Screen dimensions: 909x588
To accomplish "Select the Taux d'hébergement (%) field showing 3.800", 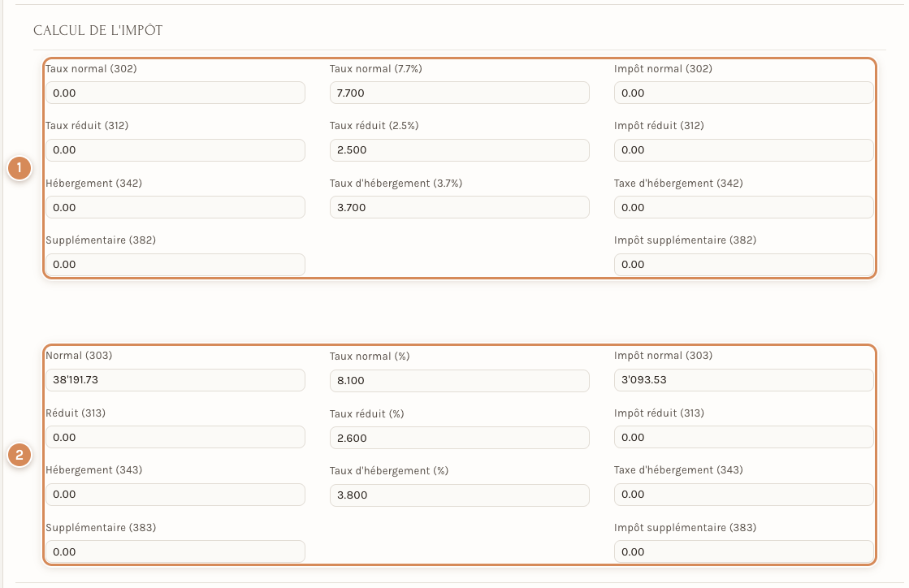I will click(x=459, y=495).
